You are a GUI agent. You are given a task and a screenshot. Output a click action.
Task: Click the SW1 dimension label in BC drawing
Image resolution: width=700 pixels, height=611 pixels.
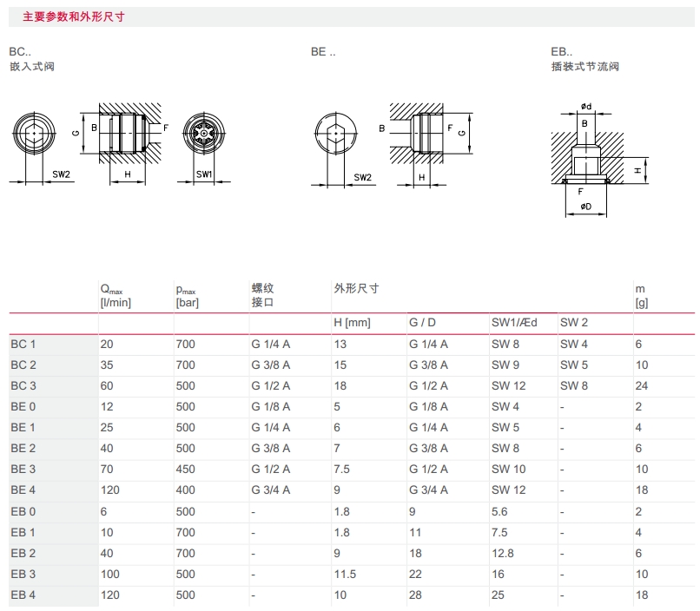(204, 174)
